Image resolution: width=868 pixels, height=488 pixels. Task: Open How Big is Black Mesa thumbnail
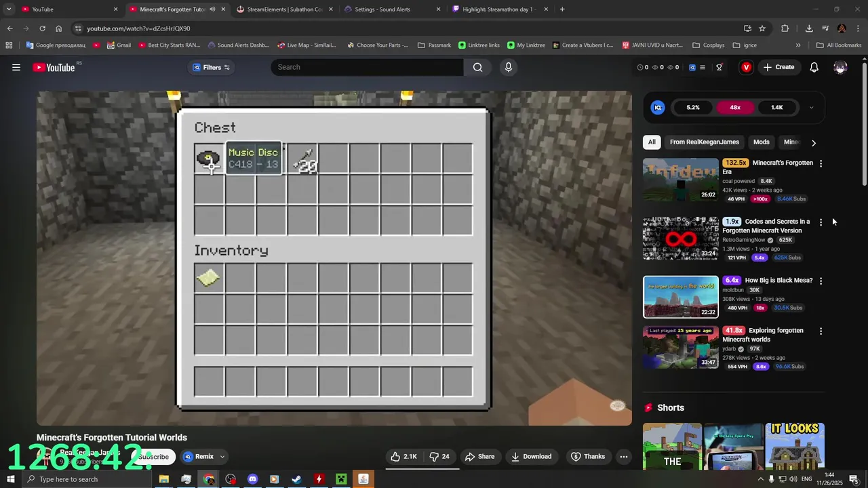click(681, 297)
